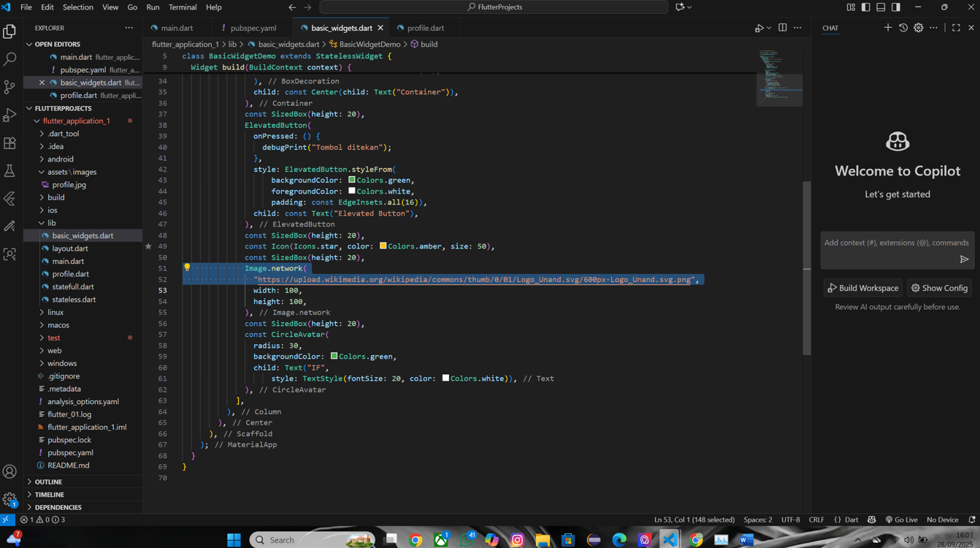Open the Testing view flask icon
Screen dimensions: 980x548
(x=9, y=170)
